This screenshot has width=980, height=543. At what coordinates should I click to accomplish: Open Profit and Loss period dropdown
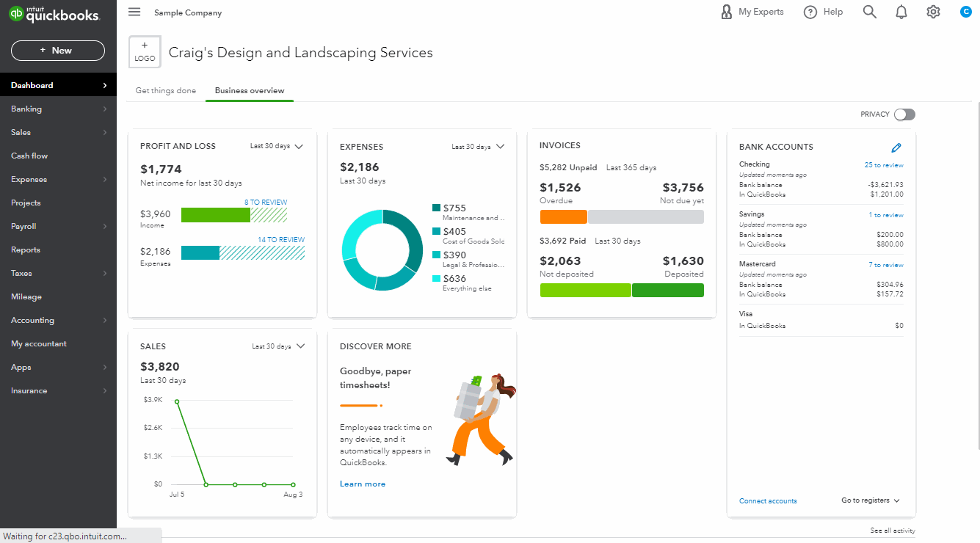click(277, 146)
